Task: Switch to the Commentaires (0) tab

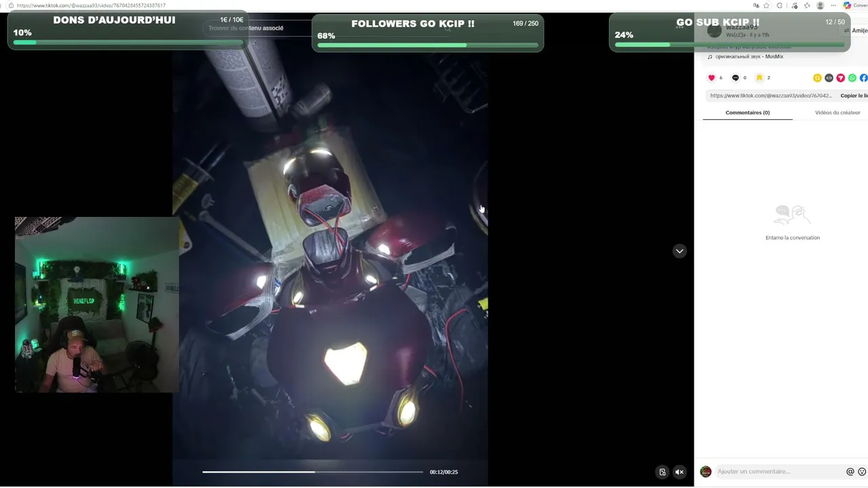Action: click(x=747, y=113)
